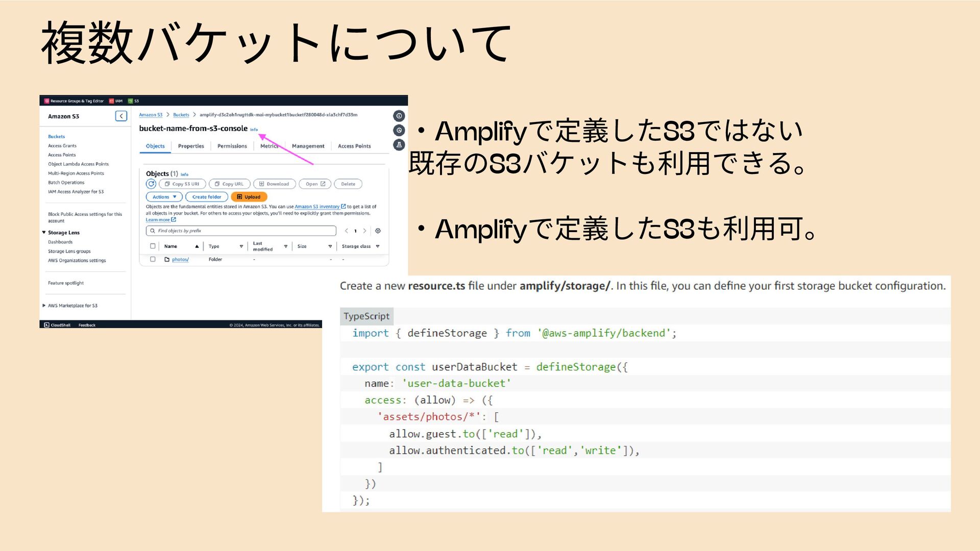Image resolution: width=980 pixels, height=551 pixels.
Task: Click the middle circular history icon on right edge
Action: pyautogui.click(x=399, y=130)
